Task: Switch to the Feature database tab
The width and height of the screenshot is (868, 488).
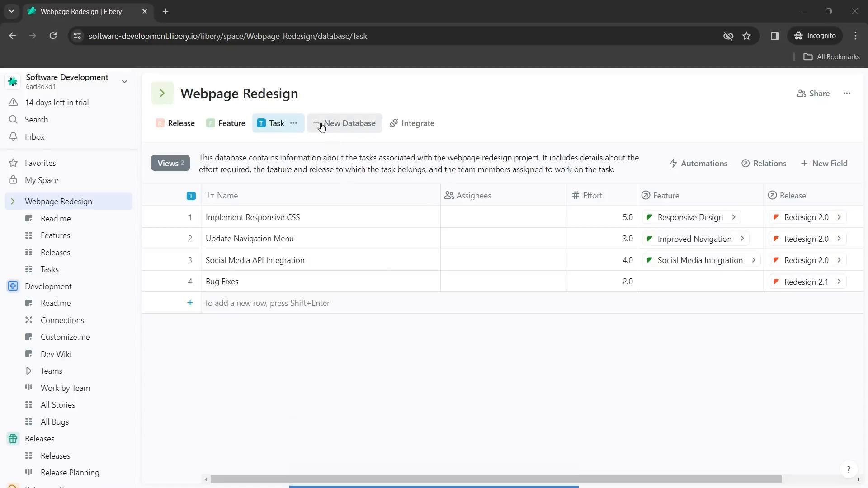Action: tap(226, 123)
